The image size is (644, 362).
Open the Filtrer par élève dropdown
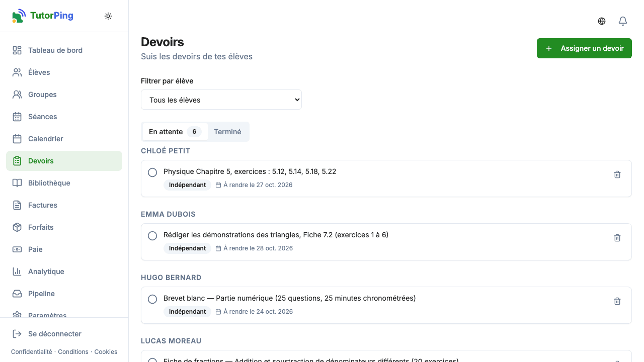221,100
